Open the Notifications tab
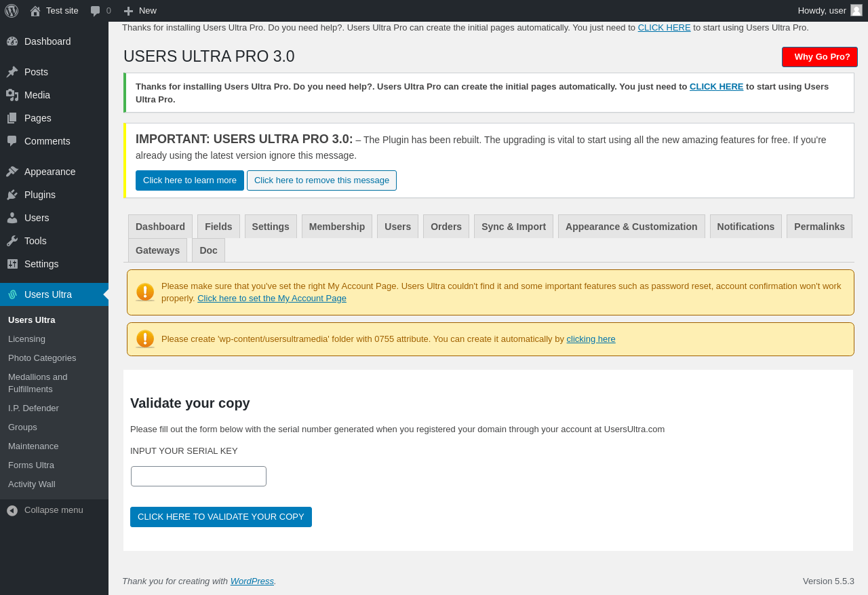Screen dimensions: 868x595 [x=746, y=227]
